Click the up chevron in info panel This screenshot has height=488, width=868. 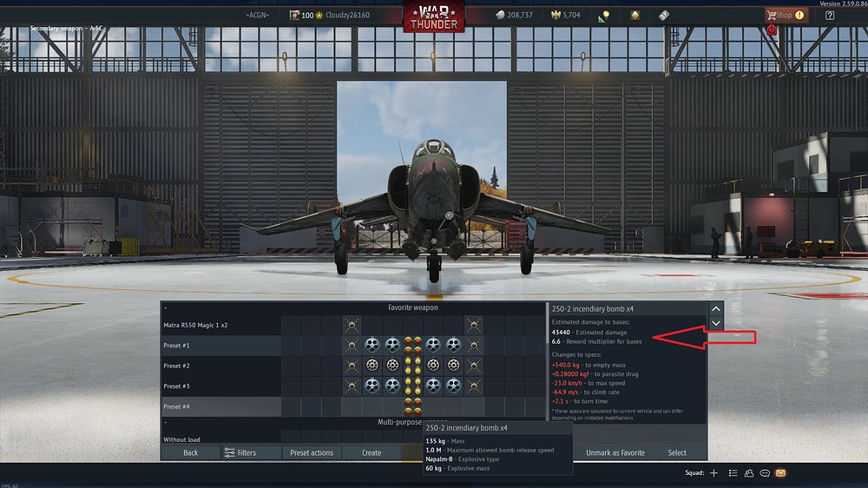[716, 308]
